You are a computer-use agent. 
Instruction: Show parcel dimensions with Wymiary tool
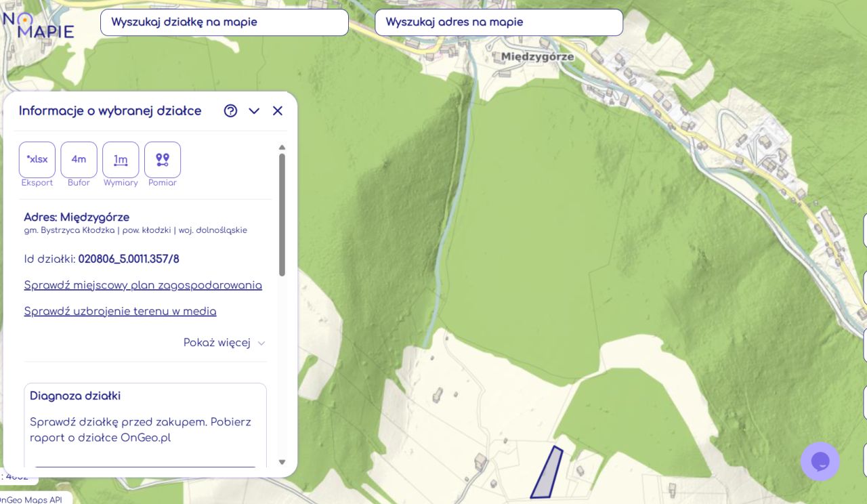121,160
